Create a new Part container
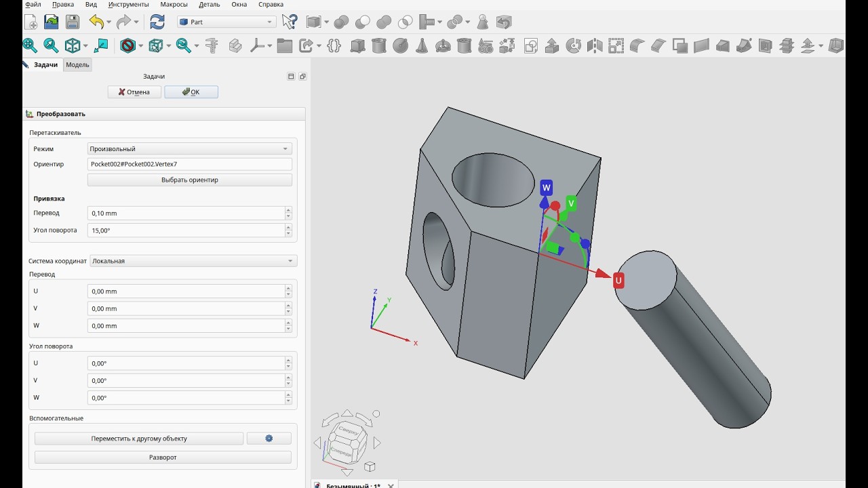The width and height of the screenshot is (868, 488). pos(235,45)
